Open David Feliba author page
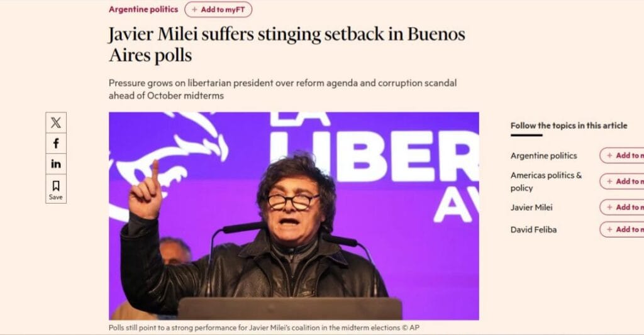The width and height of the screenshot is (644, 335). (x=533, y=229)
